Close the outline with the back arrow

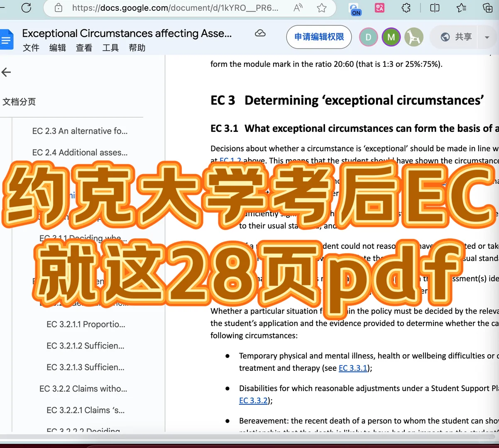[6, 72]
